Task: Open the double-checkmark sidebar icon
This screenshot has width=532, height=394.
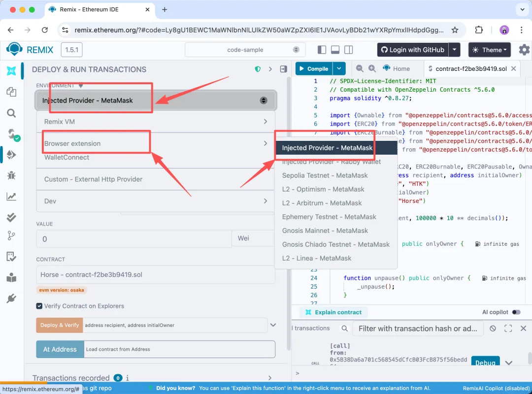Action: coord(11,217)
